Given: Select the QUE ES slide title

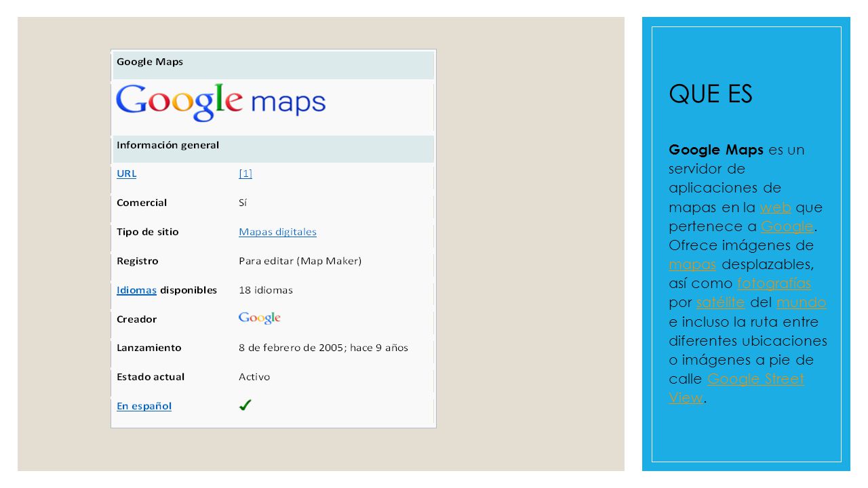Looking at the screenshot, I should [711, 94].
